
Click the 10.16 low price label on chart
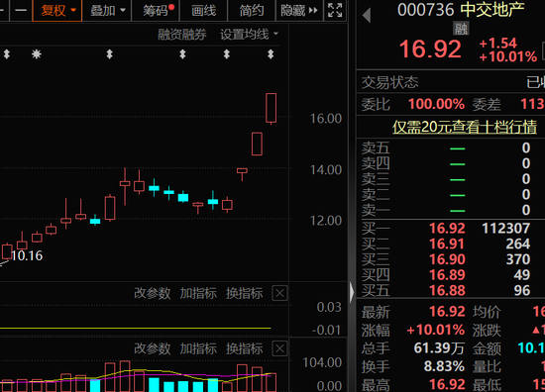[27, 256]
